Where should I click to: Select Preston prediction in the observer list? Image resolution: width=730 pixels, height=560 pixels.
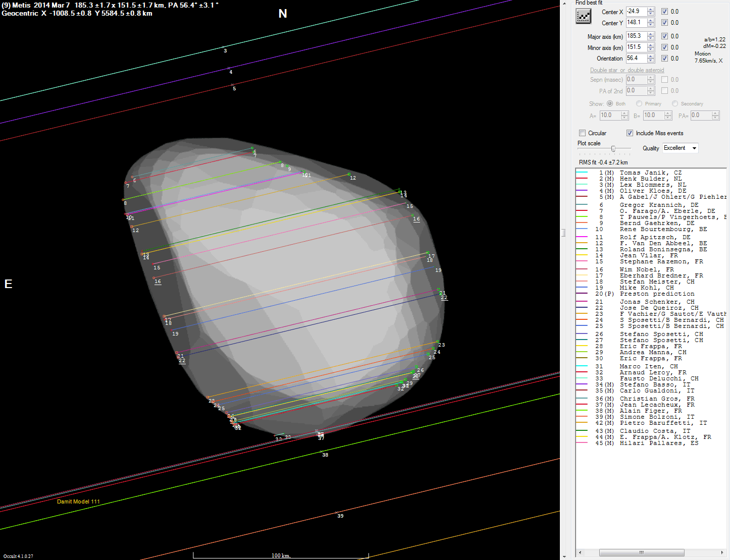pos(657,294)
